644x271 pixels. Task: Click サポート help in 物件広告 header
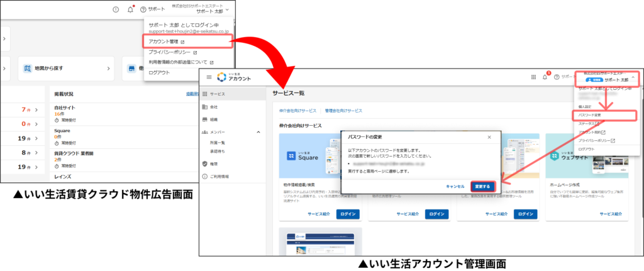pyautogui.click(x=152, y=9)
